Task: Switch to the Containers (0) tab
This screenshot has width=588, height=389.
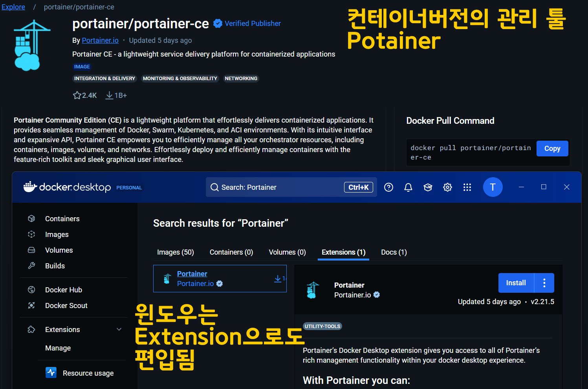Action: [231, 252]
